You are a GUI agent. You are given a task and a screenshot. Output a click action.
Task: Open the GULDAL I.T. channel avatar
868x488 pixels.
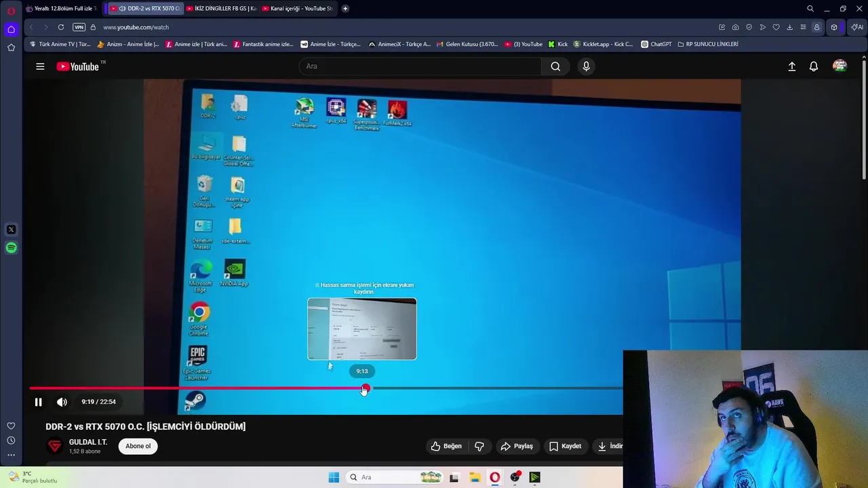(55, 446)
